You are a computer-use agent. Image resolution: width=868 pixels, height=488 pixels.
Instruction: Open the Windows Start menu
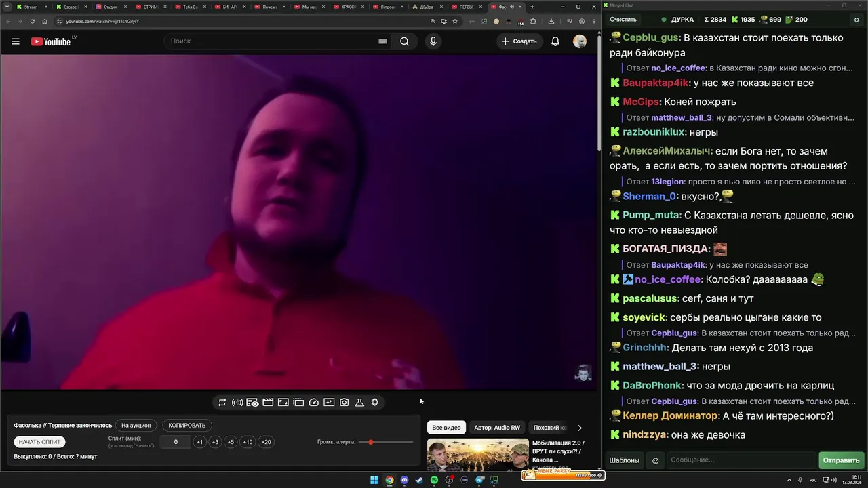click(374, 480)
